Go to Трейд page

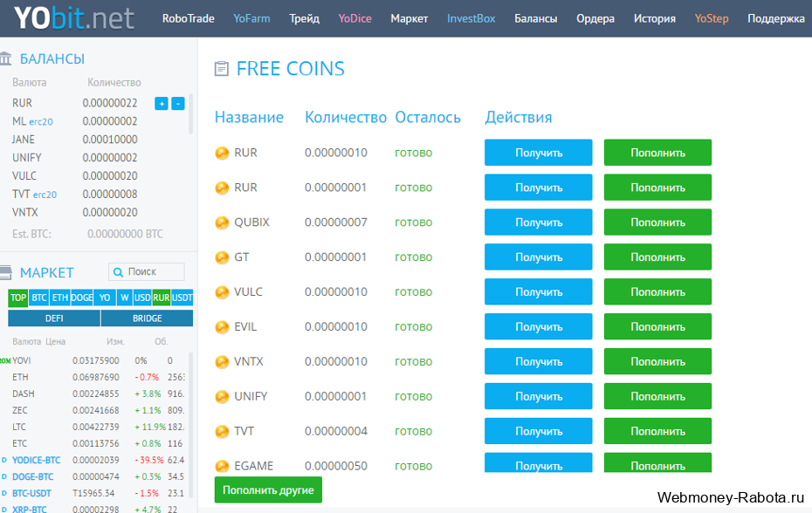coord(305,18)
